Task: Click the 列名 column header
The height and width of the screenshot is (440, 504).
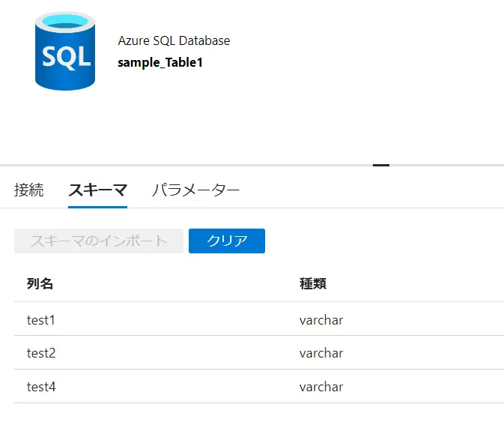Action: (x=40, y=283)
